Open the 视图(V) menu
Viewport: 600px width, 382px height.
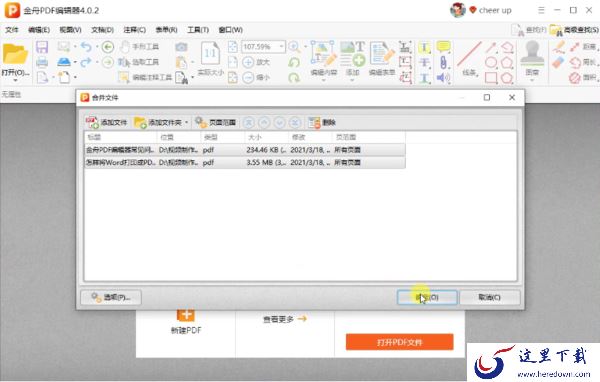pos(70,30)
